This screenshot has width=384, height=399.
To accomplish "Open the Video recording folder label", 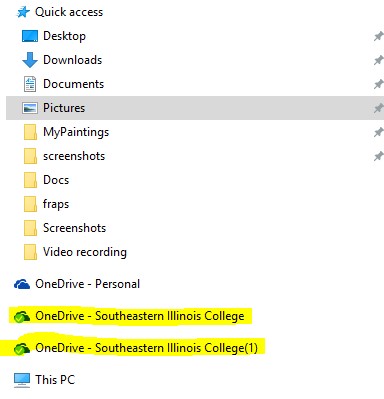I will pyautogui.click(x=85, y=252).
